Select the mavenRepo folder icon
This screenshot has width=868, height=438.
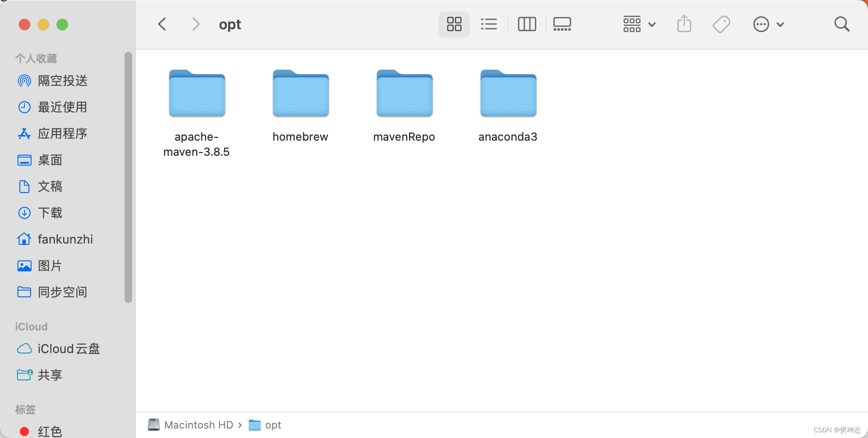[x=405, y=93]
